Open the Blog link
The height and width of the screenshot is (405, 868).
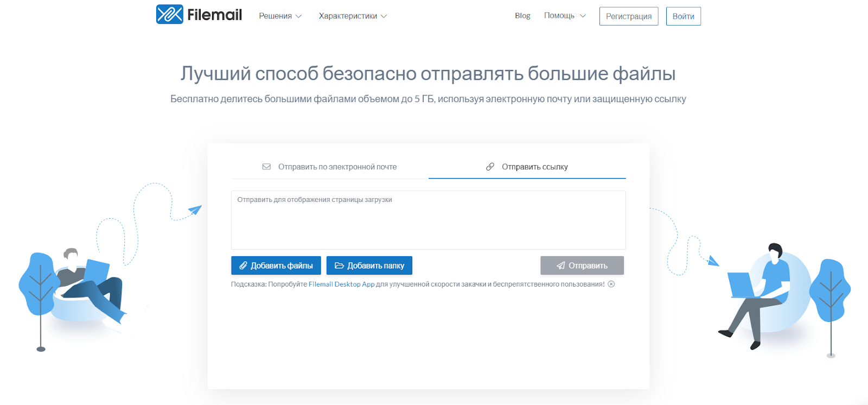[522, 16]
